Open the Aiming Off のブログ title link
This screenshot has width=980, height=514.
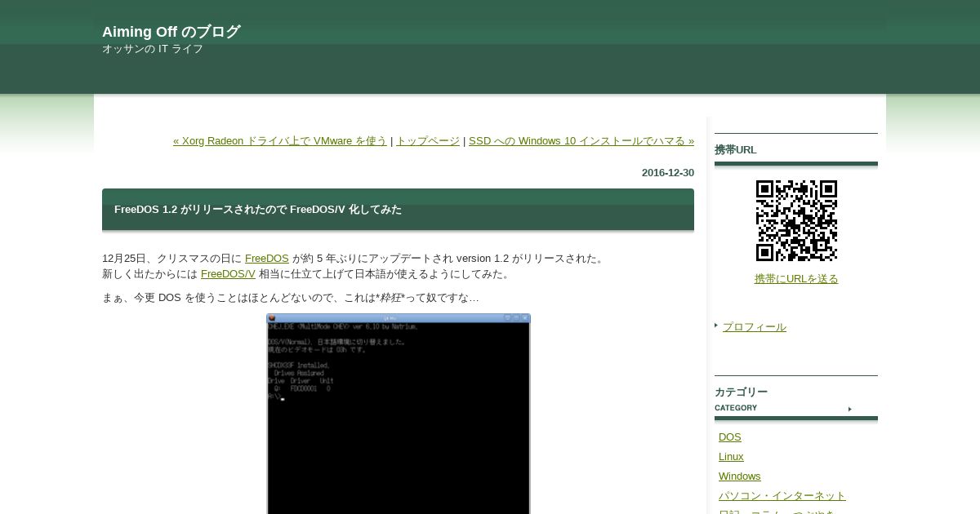[x=171, y=32]
